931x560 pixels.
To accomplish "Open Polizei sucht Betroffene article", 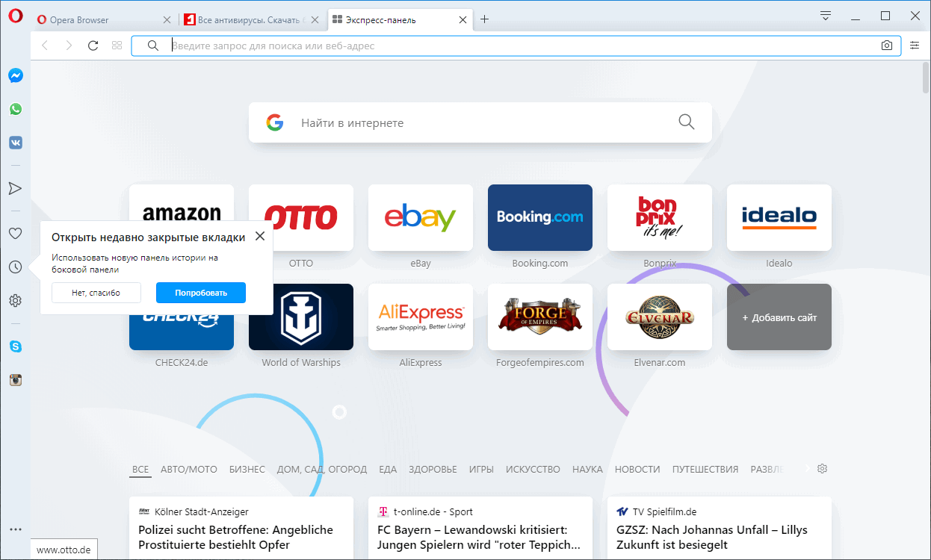I will coord(241,529).
